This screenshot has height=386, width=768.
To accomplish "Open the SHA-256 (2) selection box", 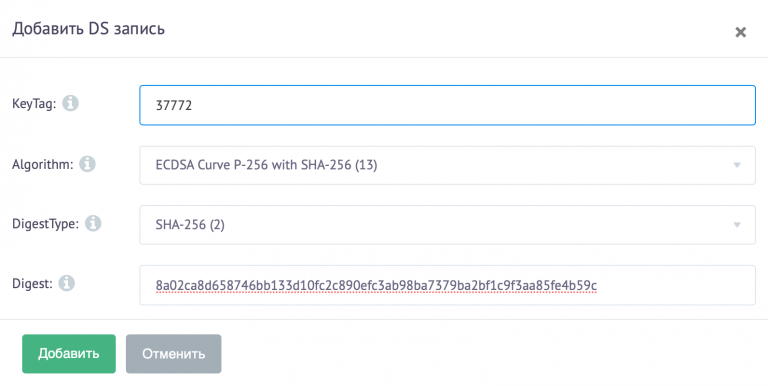I will click(447, 225).
